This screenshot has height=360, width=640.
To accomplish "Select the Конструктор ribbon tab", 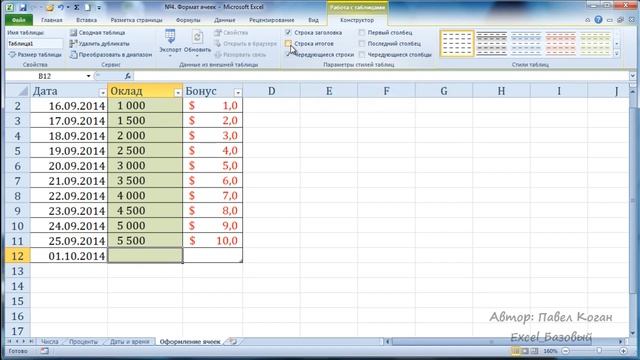I will pyautogui.click(x=357, y=20).
